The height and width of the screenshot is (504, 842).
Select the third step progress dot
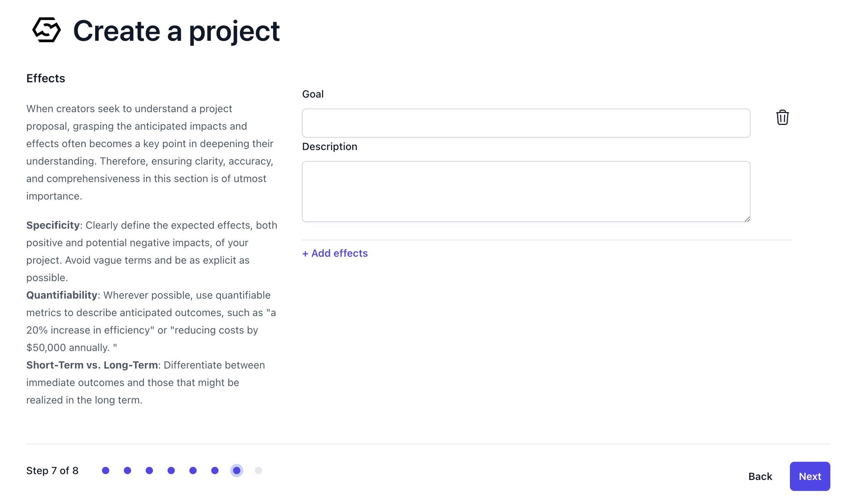[x=149, y=470]
